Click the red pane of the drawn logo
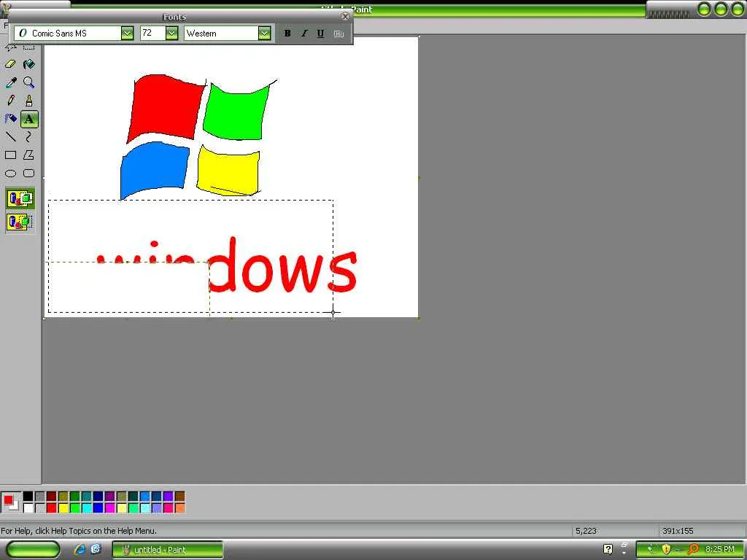 coord(164,107)
